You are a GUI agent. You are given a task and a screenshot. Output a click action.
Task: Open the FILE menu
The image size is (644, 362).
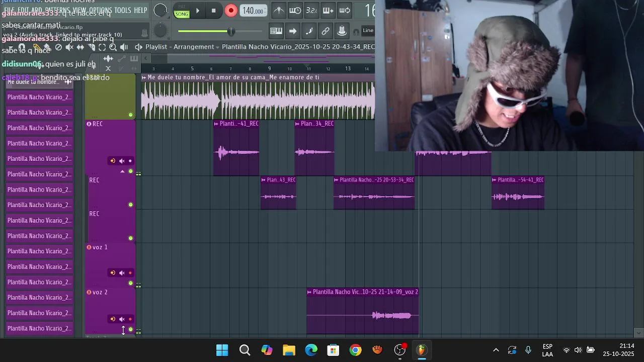[9, 10]
